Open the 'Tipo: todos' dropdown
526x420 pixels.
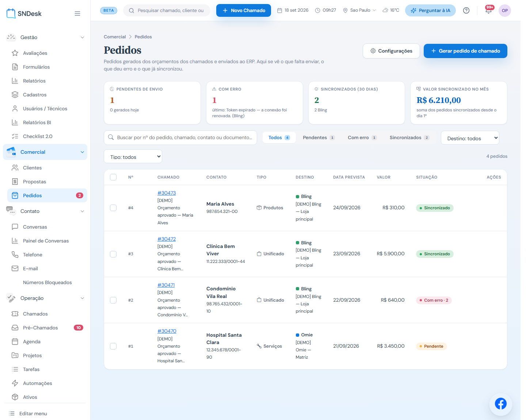click(x=133, y=157)
